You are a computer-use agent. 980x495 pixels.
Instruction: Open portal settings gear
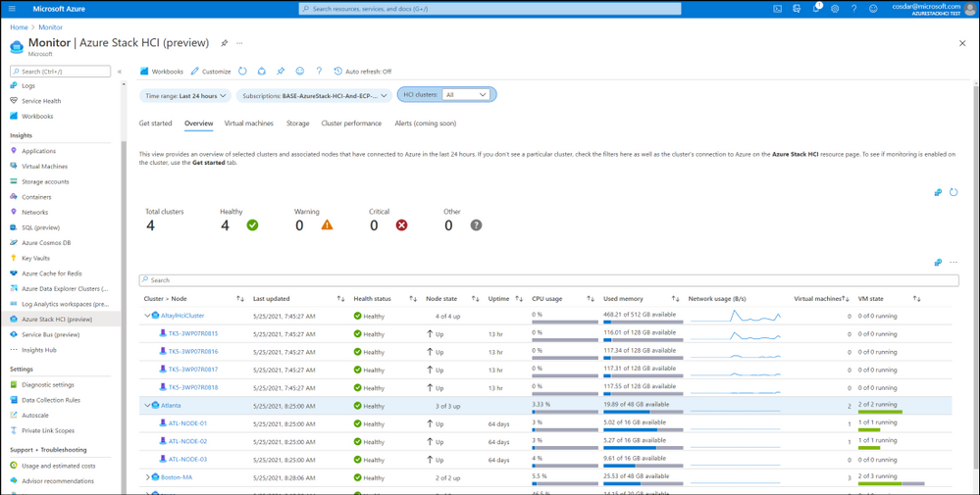pyautogui.click(x=835, y=9)
